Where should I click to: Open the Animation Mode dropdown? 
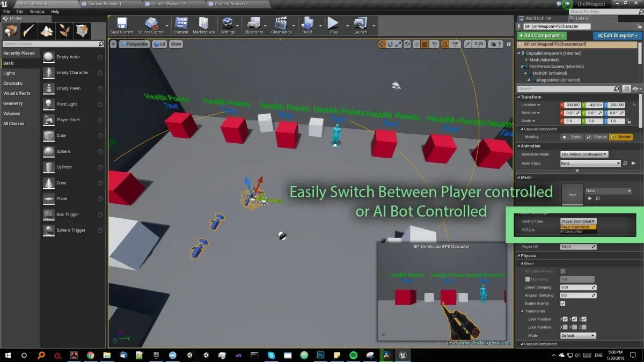(584, 154)
